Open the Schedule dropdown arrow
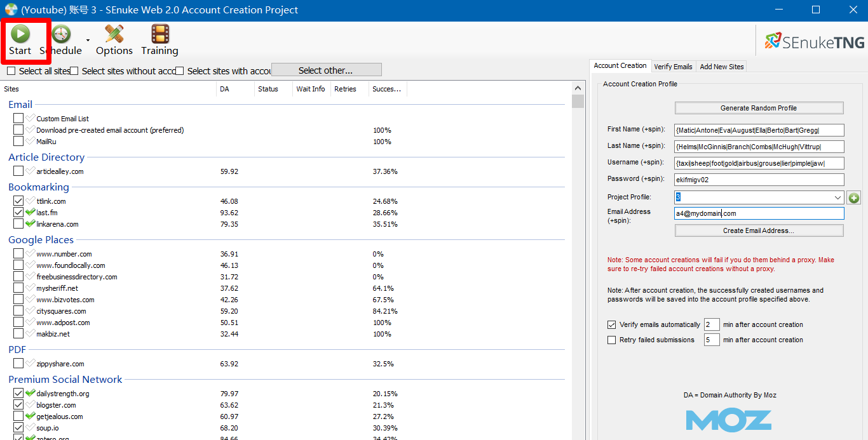This screenshot has width=868, height=440. 88,40
